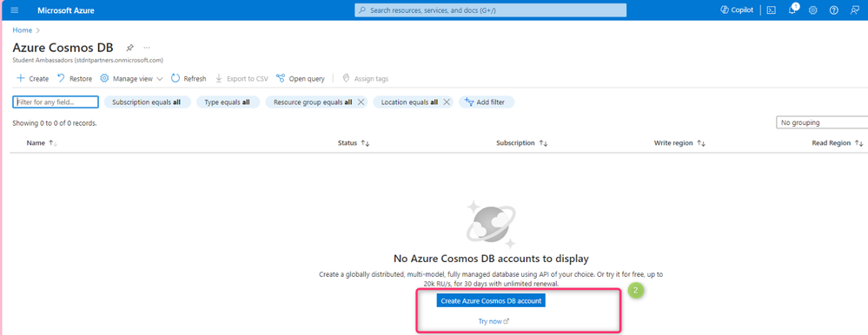Click Assign tags
The image size is (868, 335).
coord(365,78)
